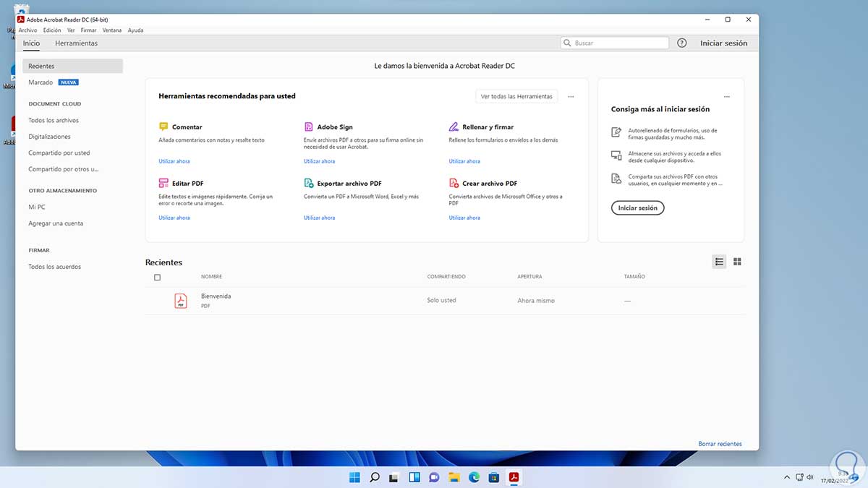Click Utilizar ahora under Adobe Sign
The image size is (868, 488).
point(319,161)
